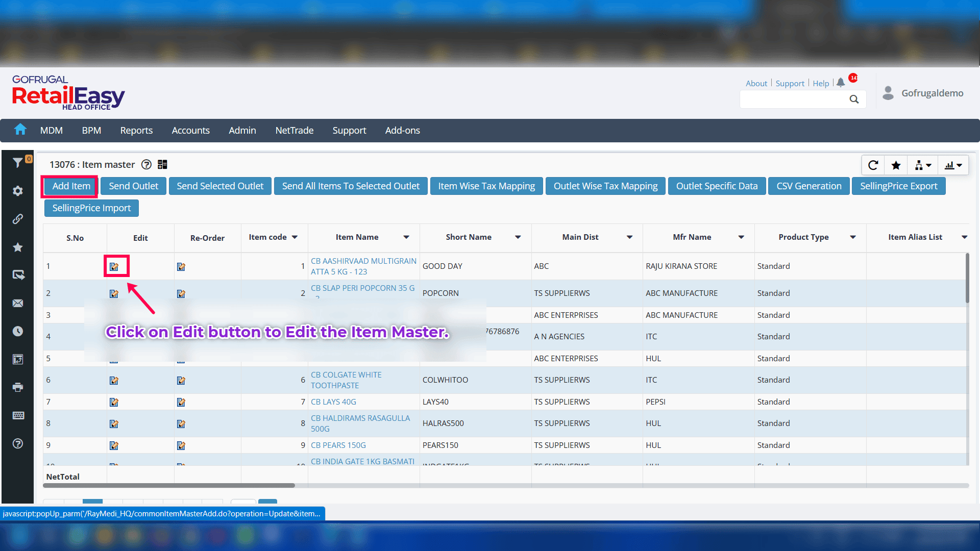Expand the Item Name column dropdown
980x551 pixels.
[x=406, y=237]
